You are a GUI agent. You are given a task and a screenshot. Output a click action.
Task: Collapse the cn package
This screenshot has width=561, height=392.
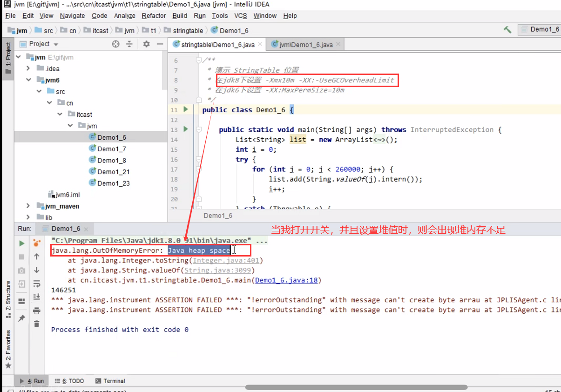[50, 103]
